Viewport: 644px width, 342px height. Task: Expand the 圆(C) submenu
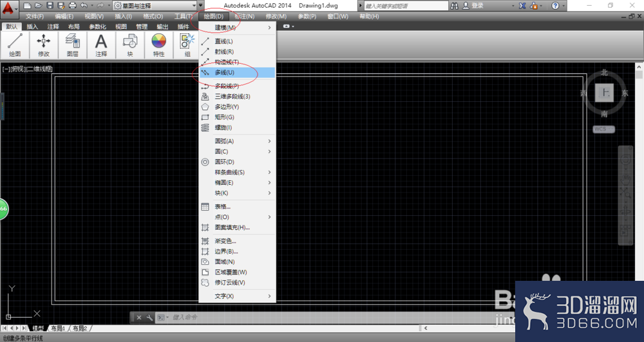[238, 151]
